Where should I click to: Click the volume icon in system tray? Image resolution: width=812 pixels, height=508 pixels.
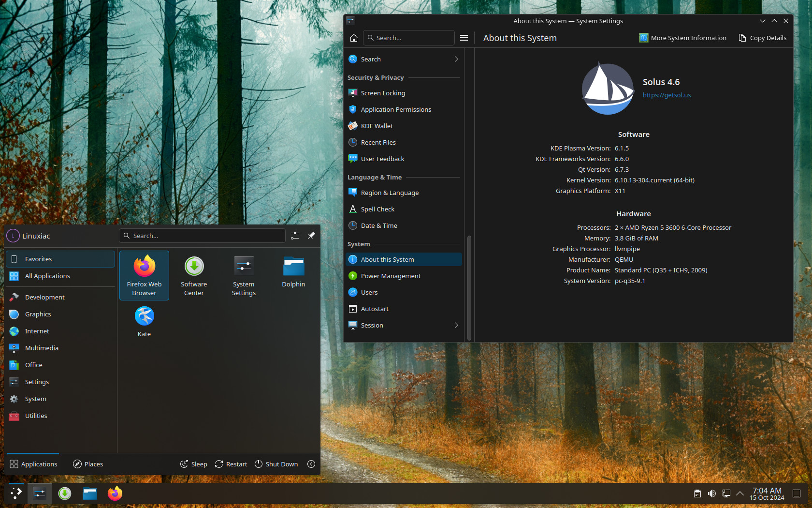711,493
